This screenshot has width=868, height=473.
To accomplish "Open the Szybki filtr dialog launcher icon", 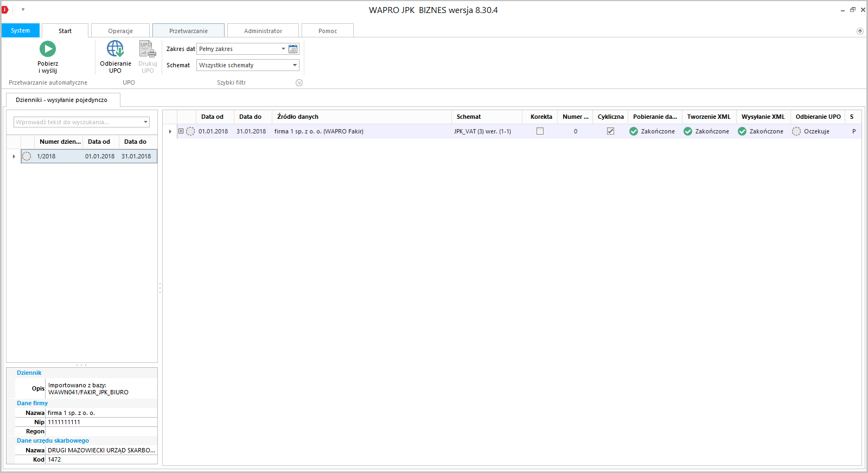I will point(299,83).
